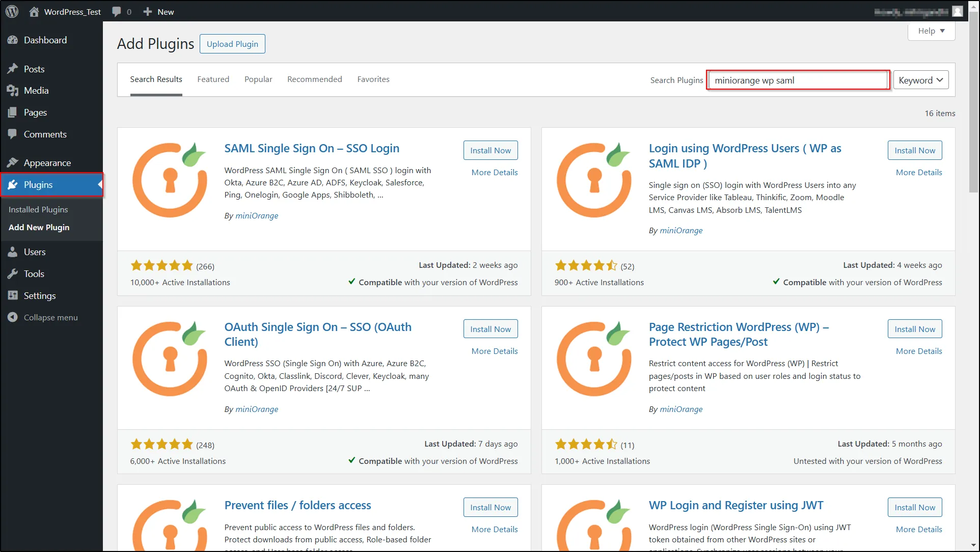Click the Posts menu icon
Viewport: 980px width, 552px height.
click(13, 69)
